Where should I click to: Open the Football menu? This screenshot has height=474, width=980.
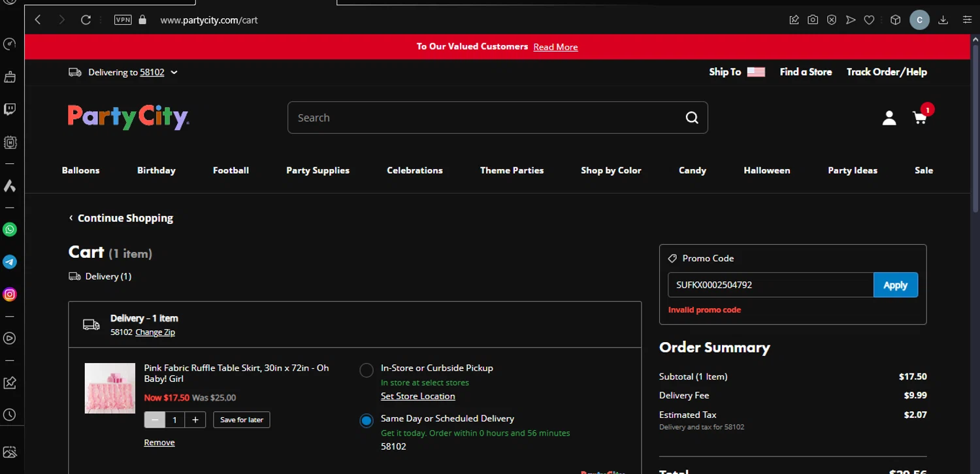(231, 170)
